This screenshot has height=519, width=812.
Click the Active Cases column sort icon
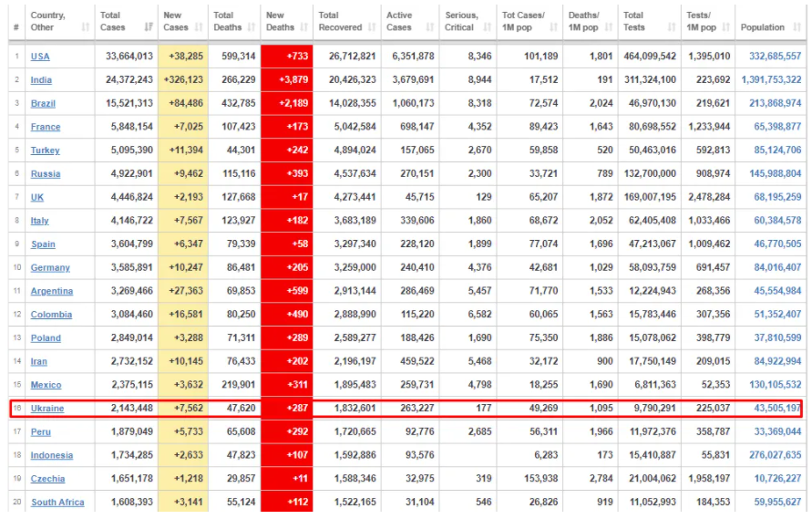point(430,28)
